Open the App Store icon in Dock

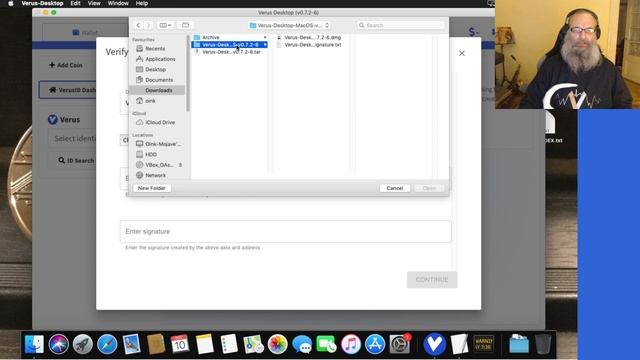click(x=375, y=344)
